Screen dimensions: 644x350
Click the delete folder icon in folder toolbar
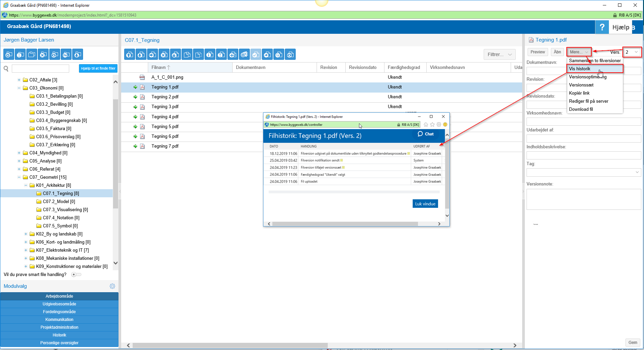point(43,54)
